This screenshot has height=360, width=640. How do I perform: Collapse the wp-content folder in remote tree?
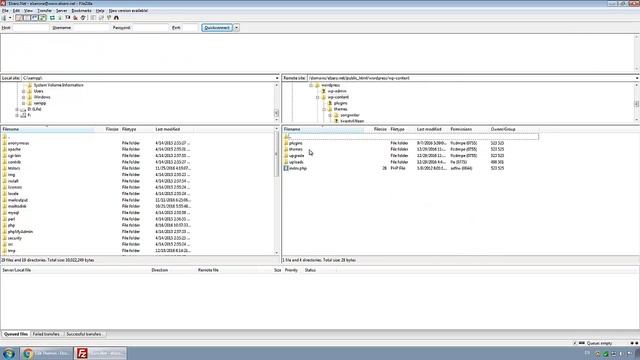(318, 98)
